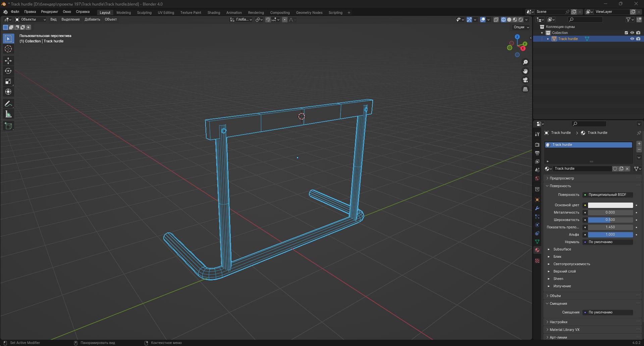Choose the Transform tool

8,92
